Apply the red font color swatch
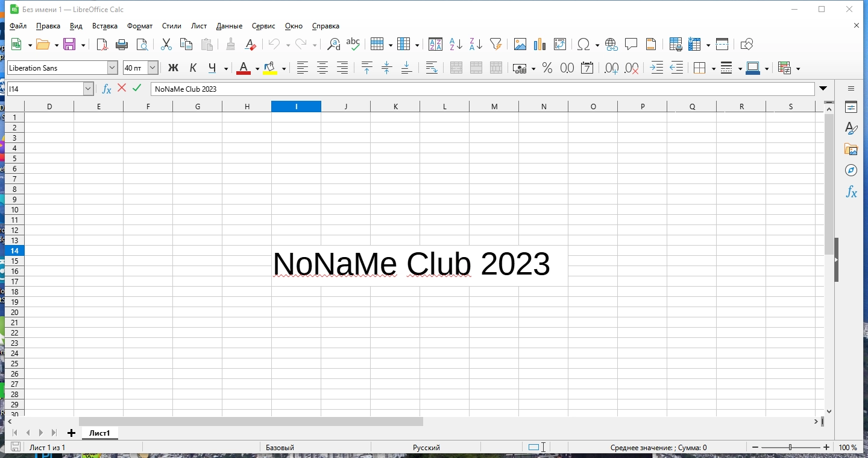The width and height of the screenshot is (868, 458). (244, 68)
